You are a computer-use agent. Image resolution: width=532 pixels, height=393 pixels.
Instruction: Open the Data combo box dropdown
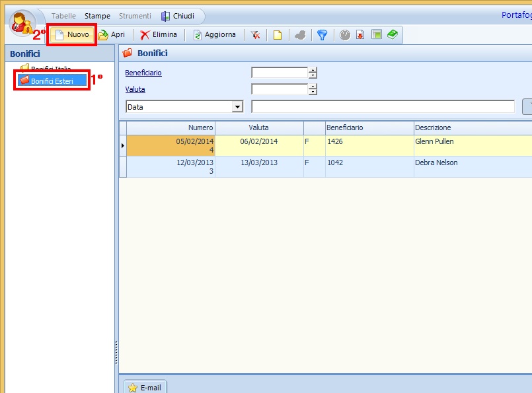tap(237, 107)
